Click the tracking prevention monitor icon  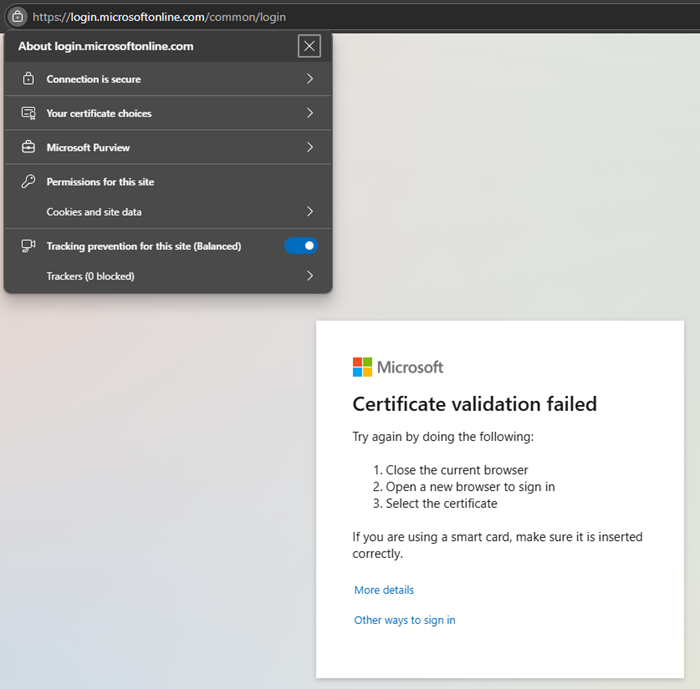[x=28, y=246]
